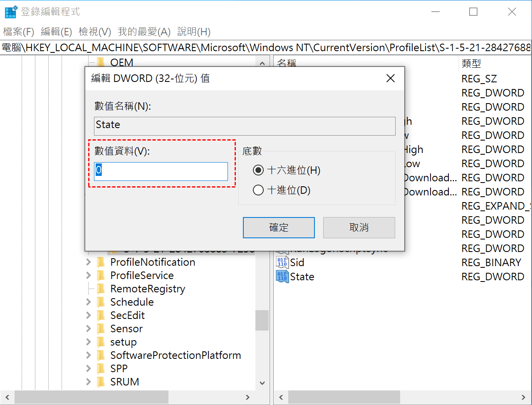
Task: Click the Schedule folder icon
Action: (101, 302)
